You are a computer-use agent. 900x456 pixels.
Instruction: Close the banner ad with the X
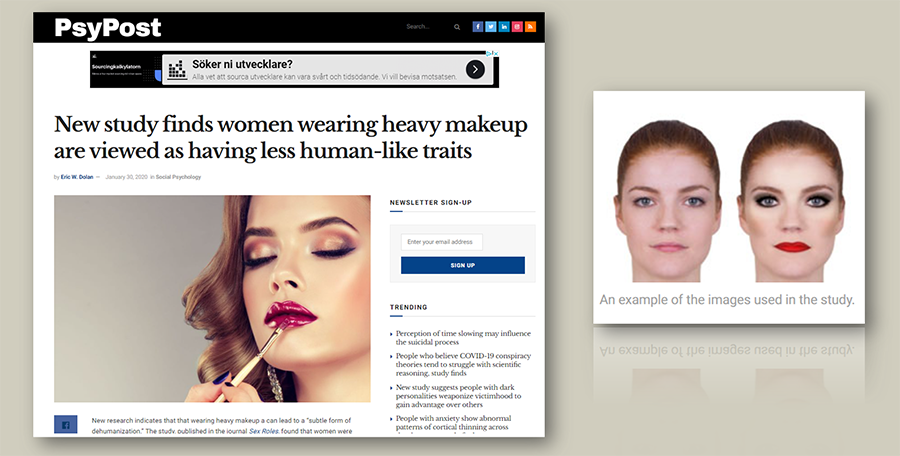pyautogui.click(x=496, y=53)
